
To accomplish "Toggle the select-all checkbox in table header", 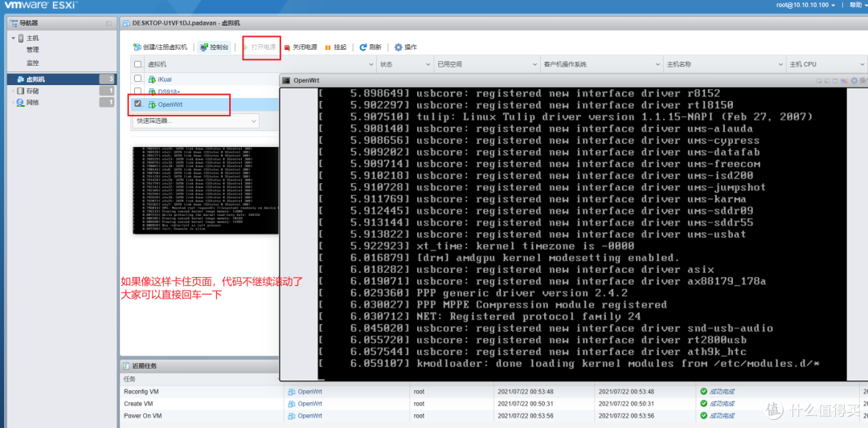I will coord(138,64).
